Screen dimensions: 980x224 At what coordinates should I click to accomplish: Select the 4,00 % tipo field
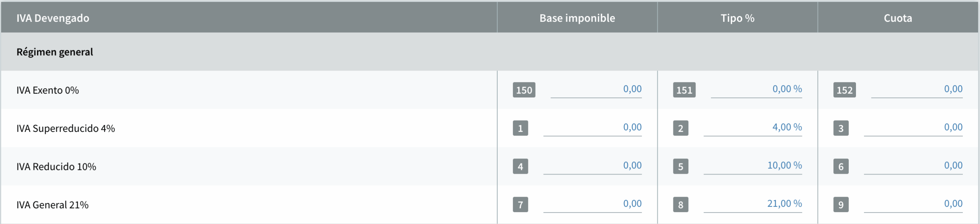point(753,128)
